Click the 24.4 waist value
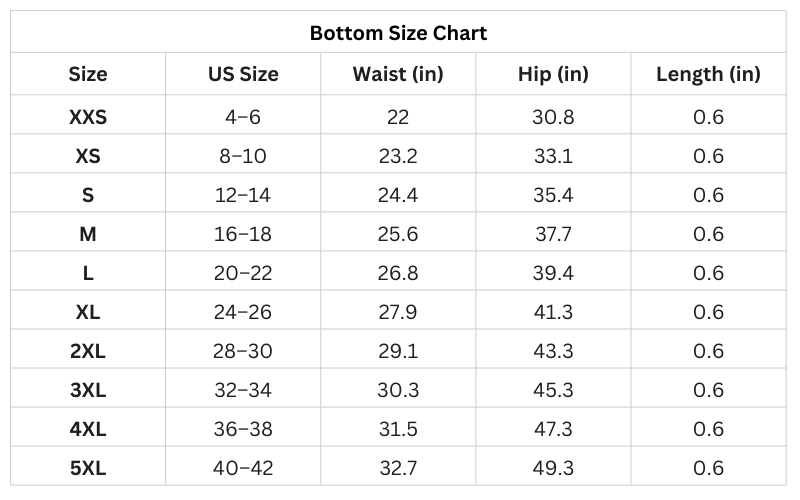Viewport: 800px width, 500px height. pyautogui.click(x=398, y=195)
